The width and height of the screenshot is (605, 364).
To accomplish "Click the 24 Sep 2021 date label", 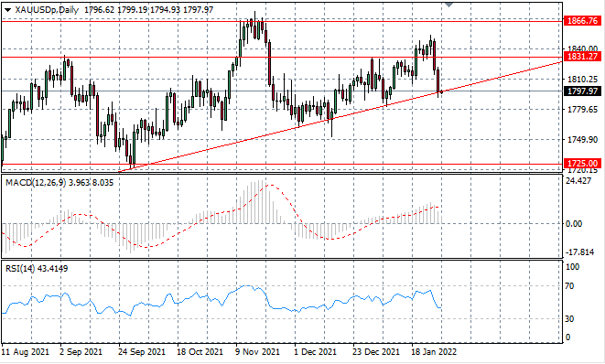I will [x=142, y=352].
